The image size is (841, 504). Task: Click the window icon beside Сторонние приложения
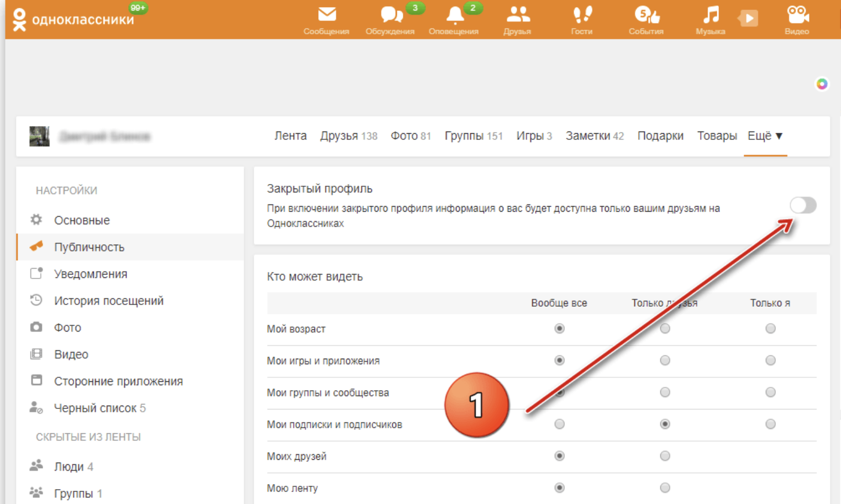tap(36, 380)
